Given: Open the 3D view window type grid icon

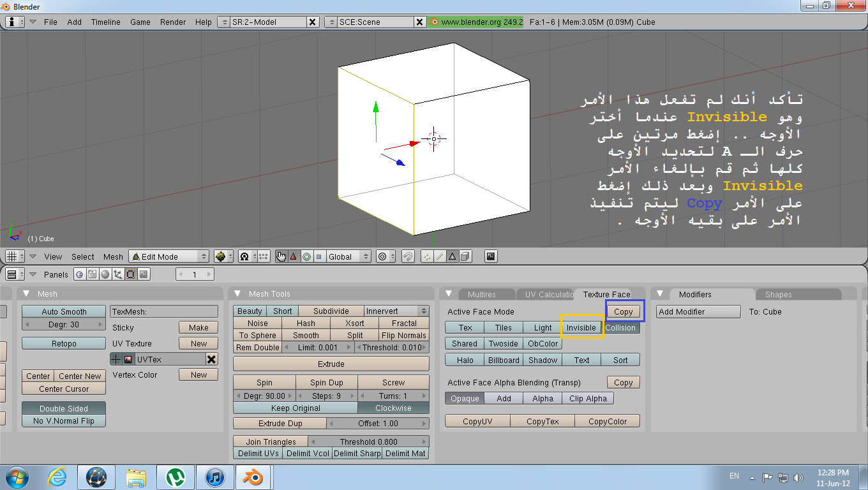Looking at the screenshot, I should [15, 256].
